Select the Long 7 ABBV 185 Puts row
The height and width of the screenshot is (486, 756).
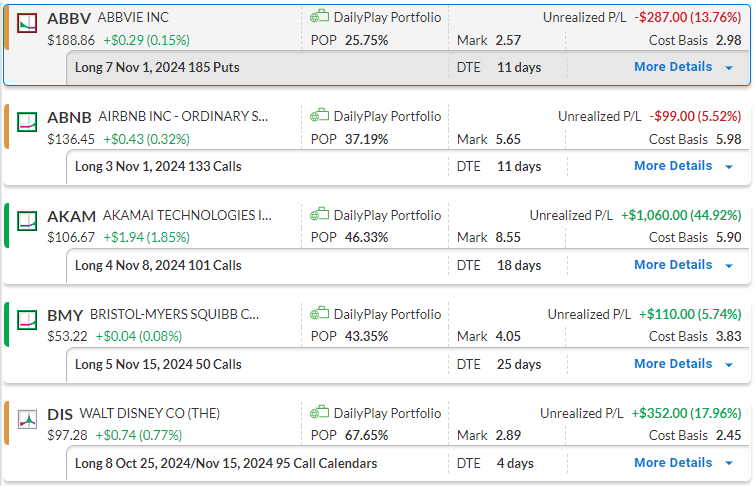pos(157,68)
